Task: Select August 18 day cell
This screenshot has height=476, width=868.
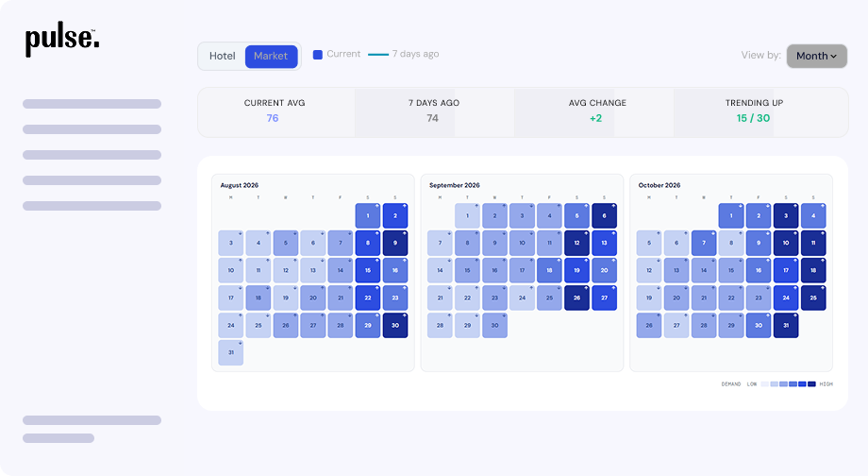Action: click(x=258, y=297)
